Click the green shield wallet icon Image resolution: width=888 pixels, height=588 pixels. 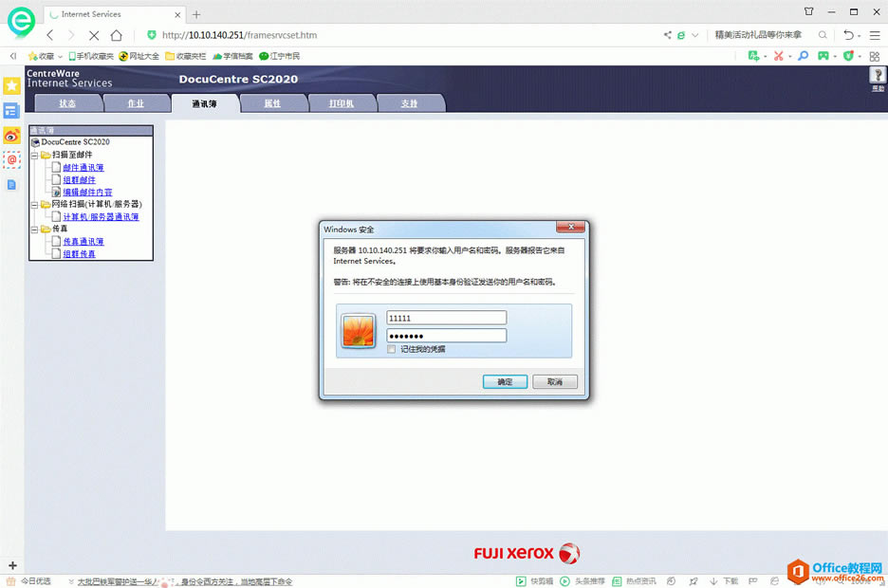(848, 55)
